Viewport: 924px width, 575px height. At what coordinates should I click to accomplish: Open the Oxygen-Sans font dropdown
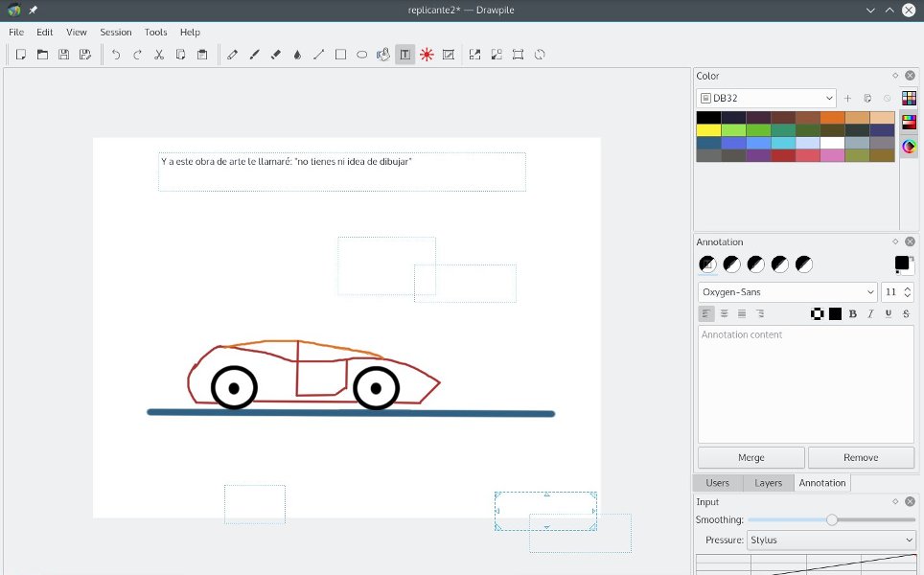786,291
